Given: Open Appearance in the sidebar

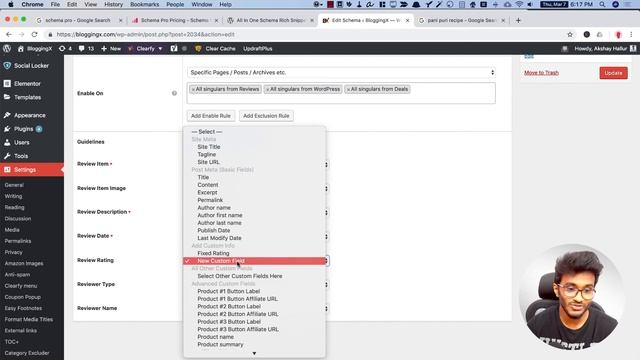Looking at the screenshot, I should click(x=30, y=116).
